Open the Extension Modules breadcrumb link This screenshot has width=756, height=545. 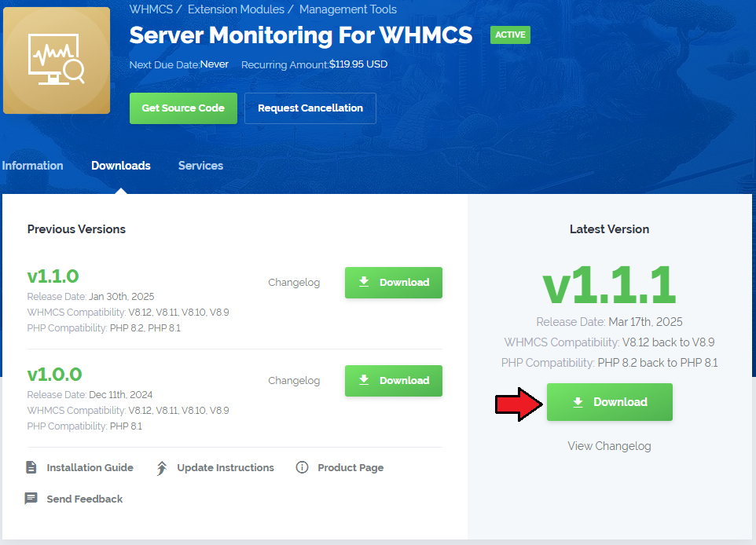tap(236, 9)
